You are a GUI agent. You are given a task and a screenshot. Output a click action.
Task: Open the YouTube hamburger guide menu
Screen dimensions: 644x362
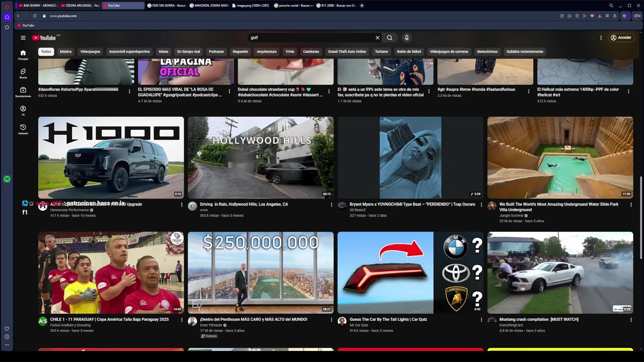coord(23,38)
